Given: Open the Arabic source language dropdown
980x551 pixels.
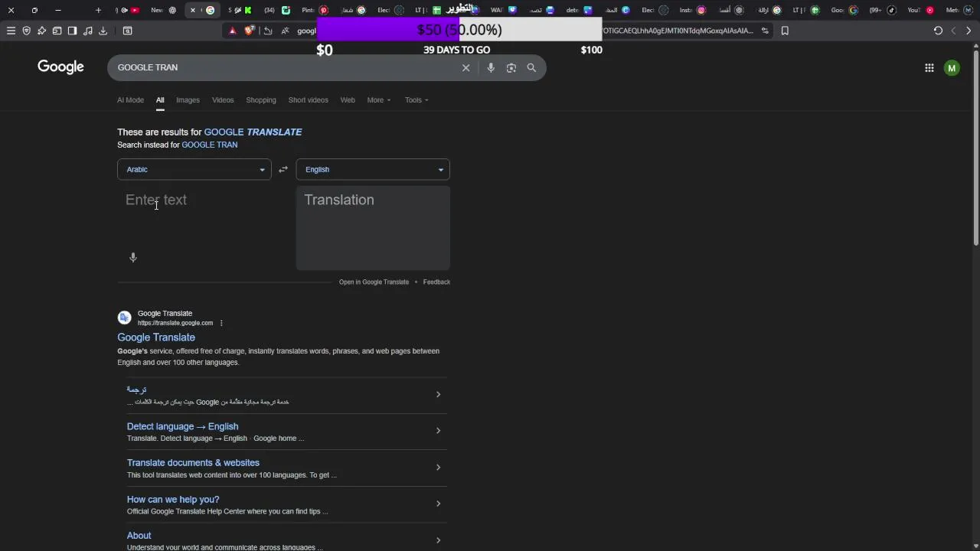Looking at the screenshot, I should point(194,169).
